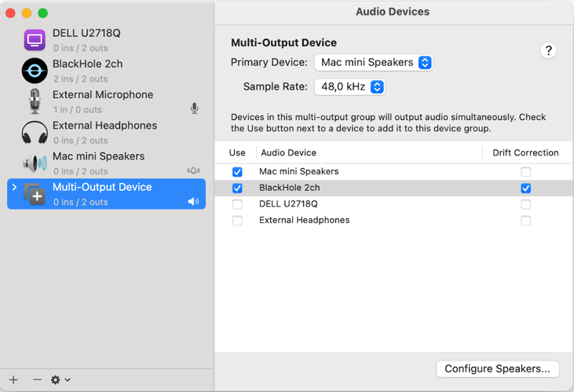Select Multi-Output Device in the sidebar

click(x=106, y=194)
